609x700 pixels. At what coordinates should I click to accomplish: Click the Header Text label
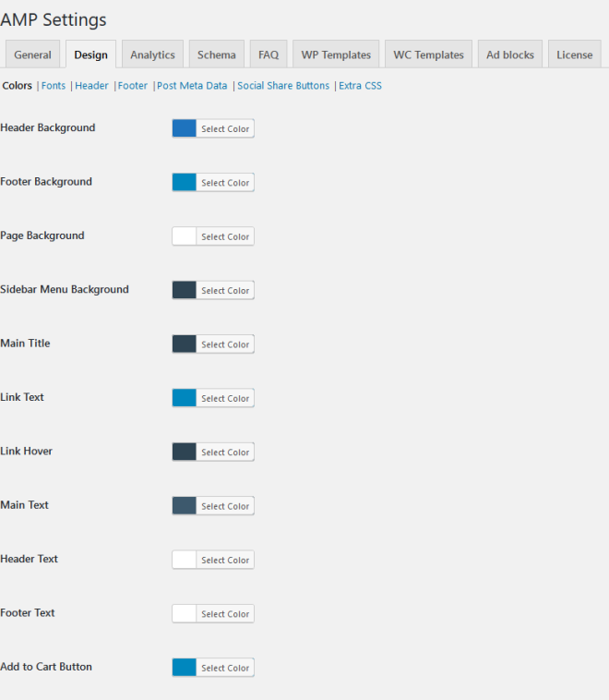pos(29,559)
